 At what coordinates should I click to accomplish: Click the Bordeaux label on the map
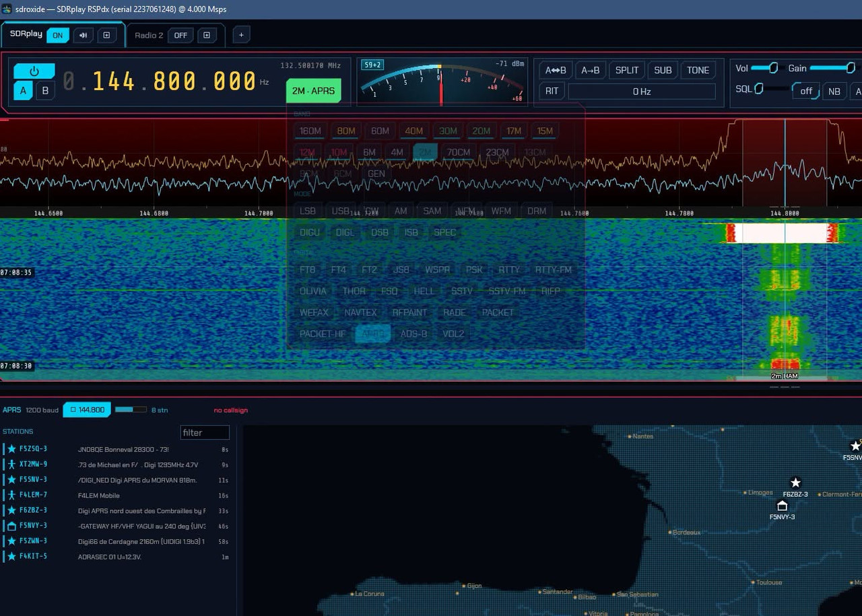(687, 533)
